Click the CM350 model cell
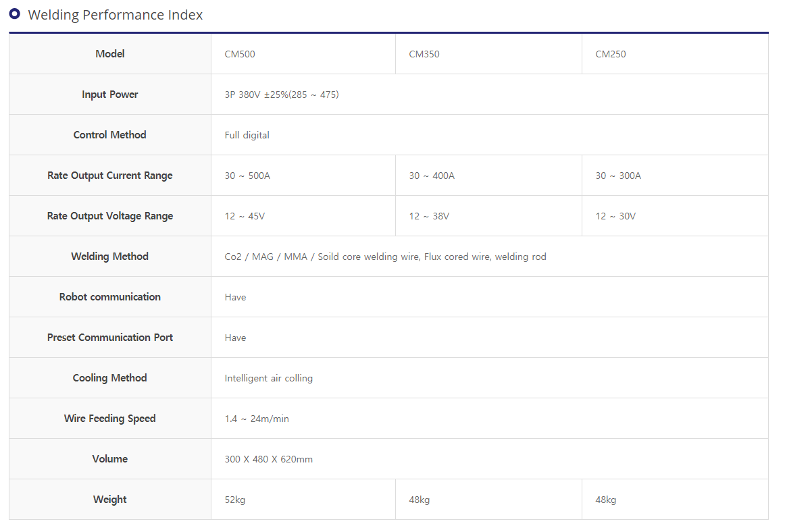Image resolution: width=785 pixels, height=532 pixels. click(x=488, y=54)
